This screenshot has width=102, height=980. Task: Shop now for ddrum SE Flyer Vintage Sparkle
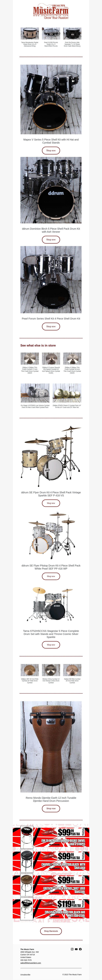click(51, 503)
